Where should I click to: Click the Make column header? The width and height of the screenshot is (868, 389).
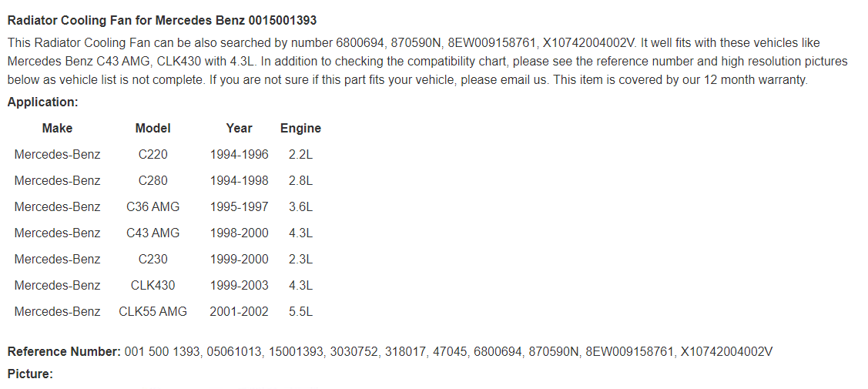click(x=57, y=129)
